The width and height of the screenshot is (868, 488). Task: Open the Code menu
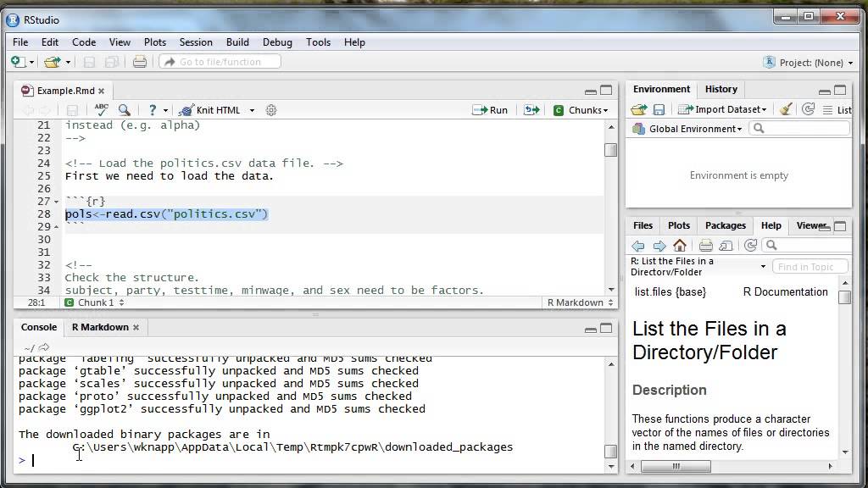(x=84, y=42)
